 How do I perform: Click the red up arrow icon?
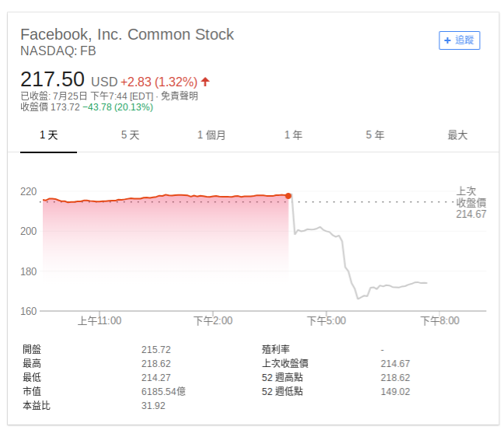coord(205,82)
